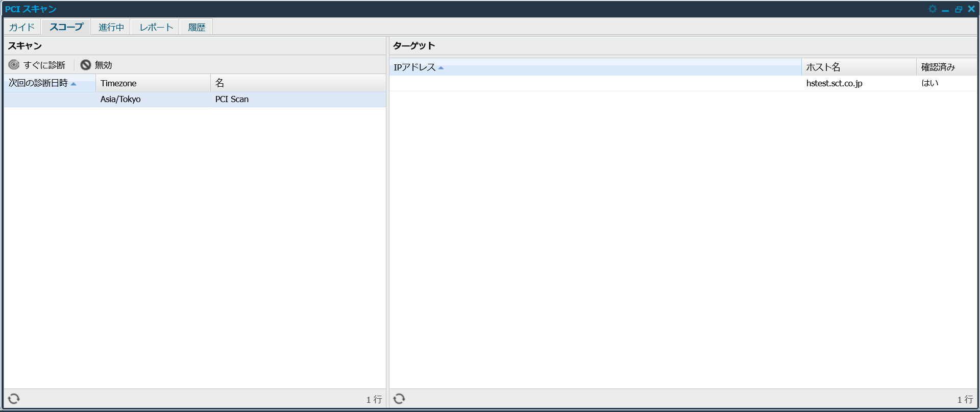Select the Asia/Tokyo cell
980x412 pixels.
(x=120, y=99)
